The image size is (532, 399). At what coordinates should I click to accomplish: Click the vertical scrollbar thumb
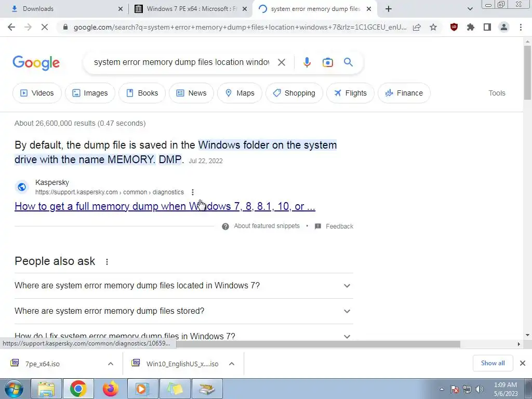click(x=527, y=72)
